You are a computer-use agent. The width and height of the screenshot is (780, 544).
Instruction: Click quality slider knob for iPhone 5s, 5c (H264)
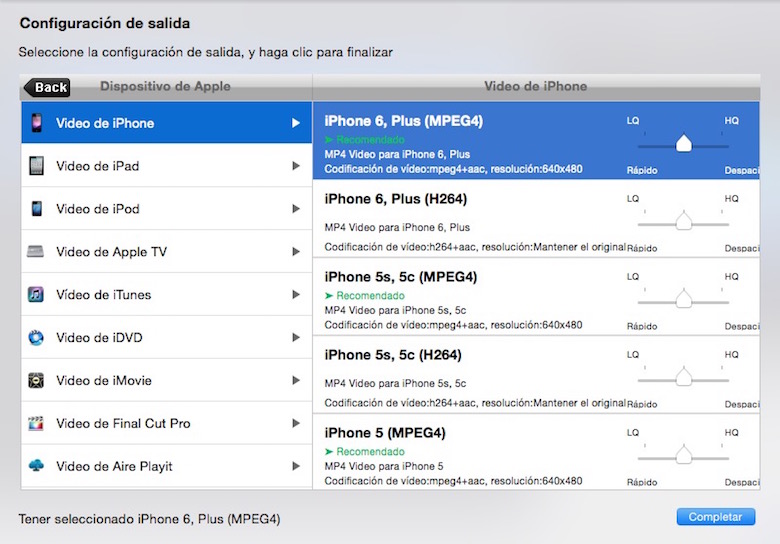(x=683, y=376)
